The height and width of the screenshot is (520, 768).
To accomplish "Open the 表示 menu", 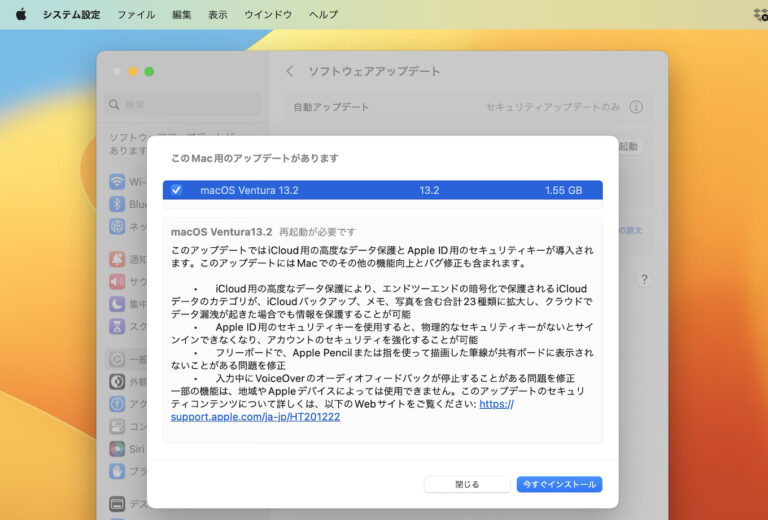I will tap(218, 15).
